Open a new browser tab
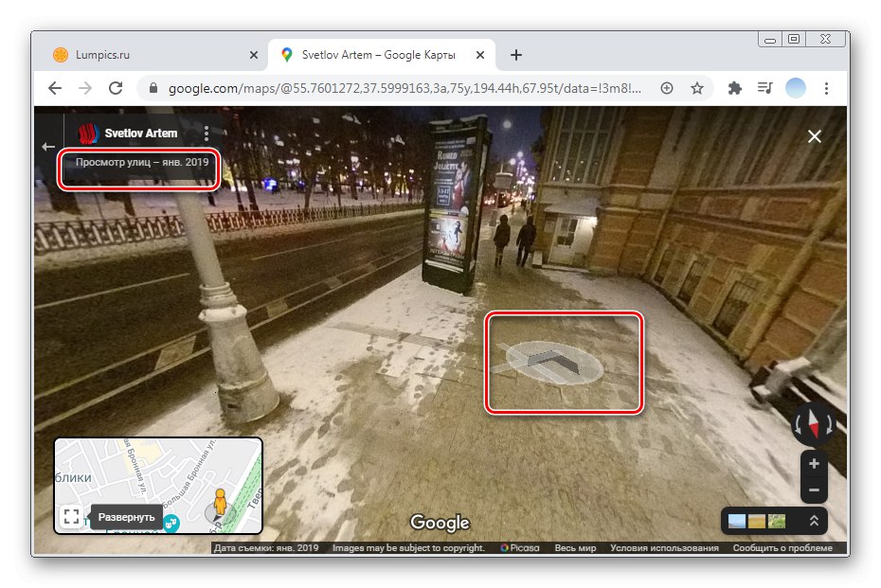The height and width of the screenshot is (588, 881). click(516, 55)
